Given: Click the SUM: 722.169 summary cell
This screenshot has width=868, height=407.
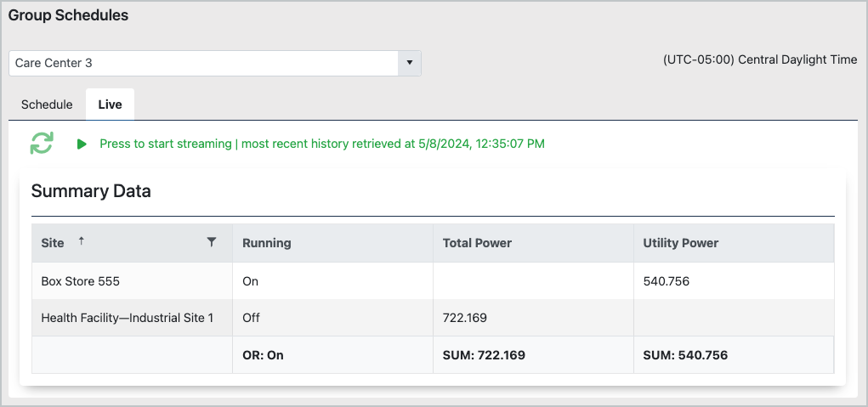Looking at the screenshot, I should [484, 355].
